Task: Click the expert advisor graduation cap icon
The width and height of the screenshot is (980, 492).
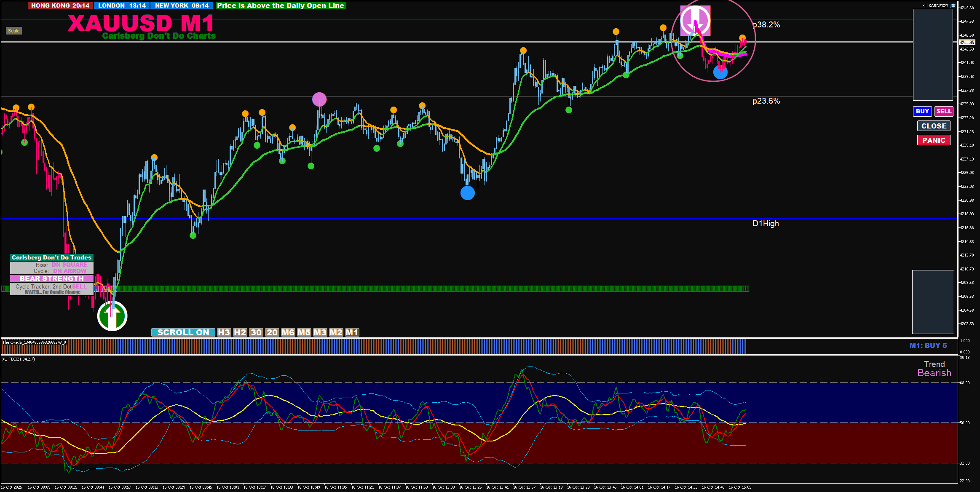Action: (953, 5)
